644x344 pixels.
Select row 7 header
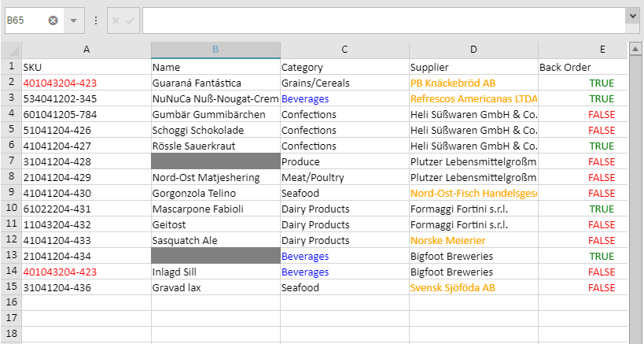tap(11, 161)
